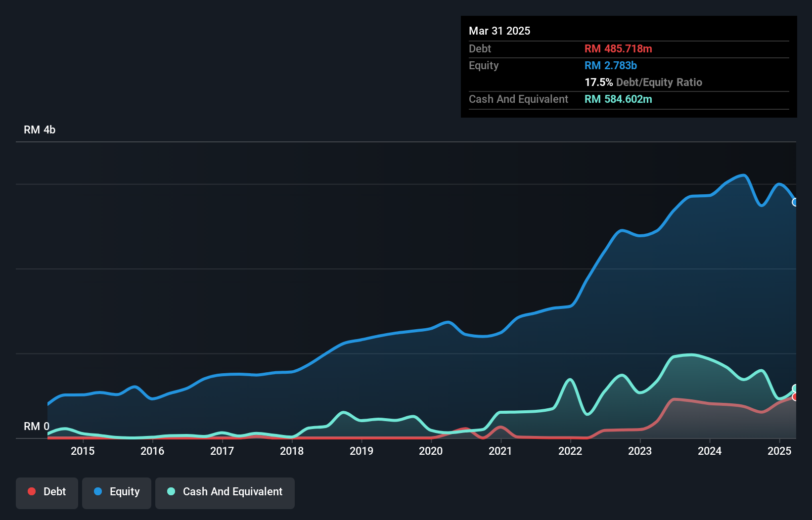Click the Mar 31 2025 tooltip date

499,31
